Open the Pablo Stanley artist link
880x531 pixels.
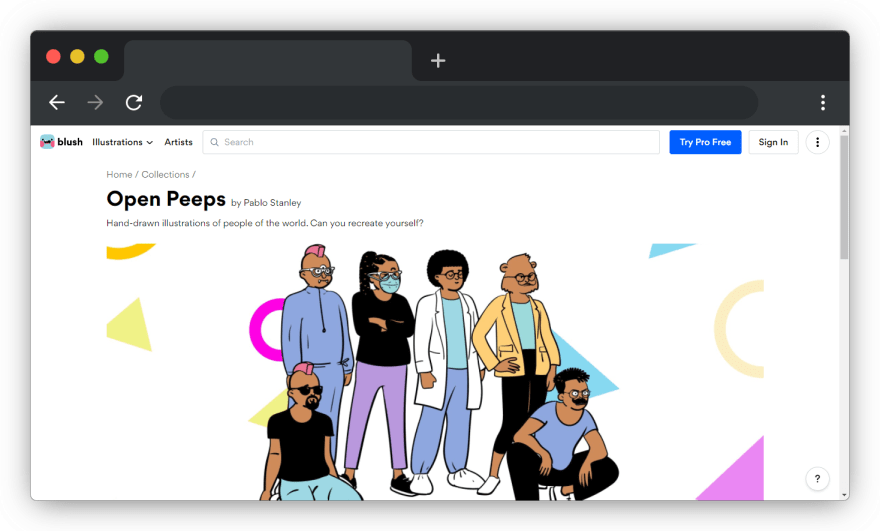[272, 203]
